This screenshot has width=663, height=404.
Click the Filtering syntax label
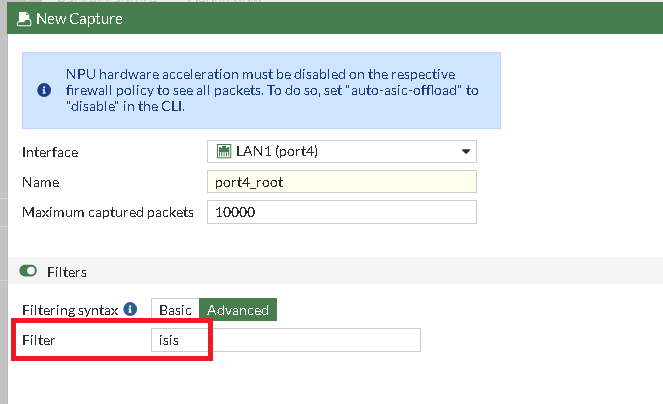click(70, 310)
